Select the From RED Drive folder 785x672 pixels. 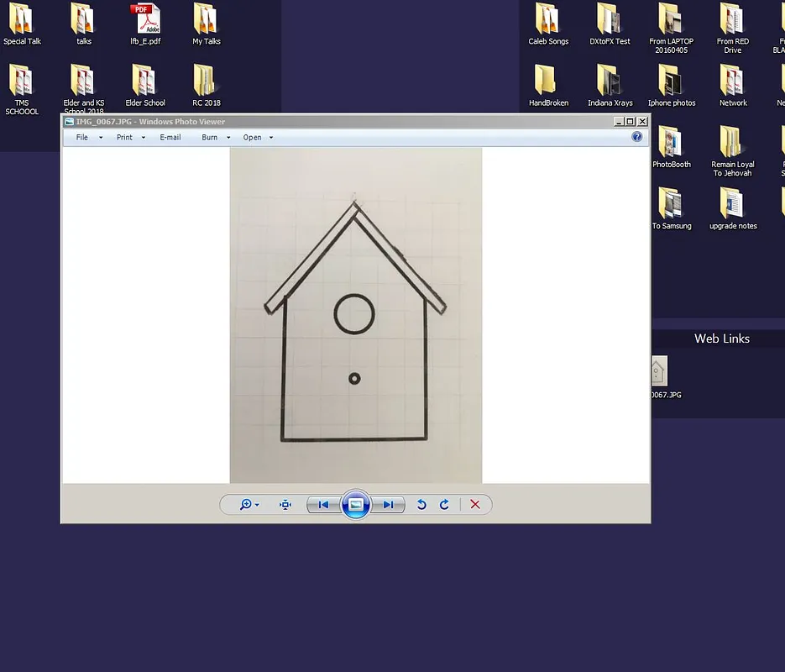tap(732, 29)
